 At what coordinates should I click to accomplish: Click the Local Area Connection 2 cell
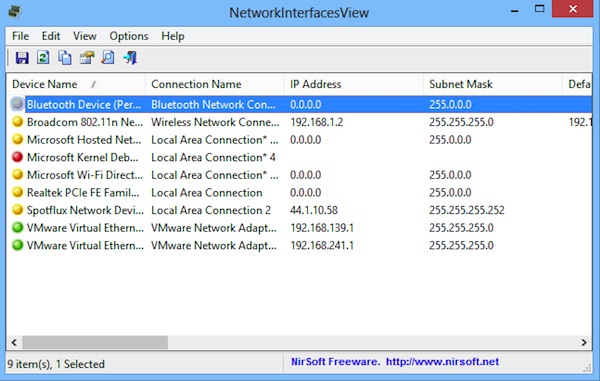(x=211, y=210)
